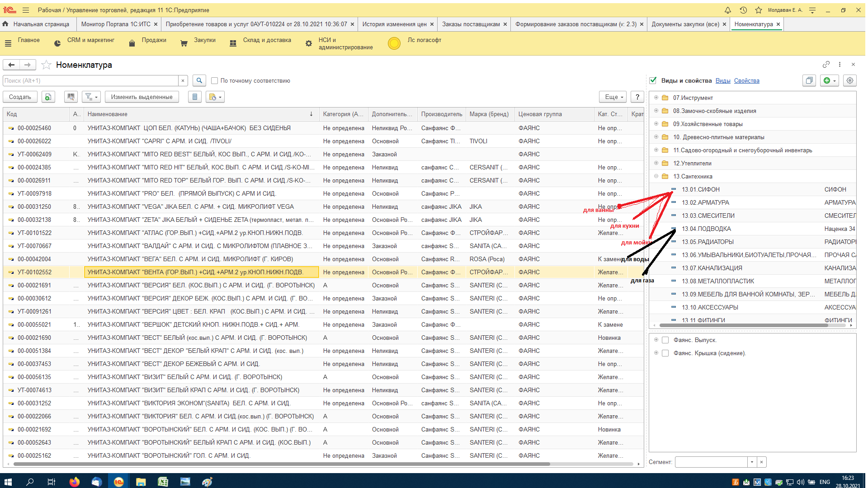Open the Закупки section menu
The width and height of the screenshot is (868, 488).
(x=204, y=40)
